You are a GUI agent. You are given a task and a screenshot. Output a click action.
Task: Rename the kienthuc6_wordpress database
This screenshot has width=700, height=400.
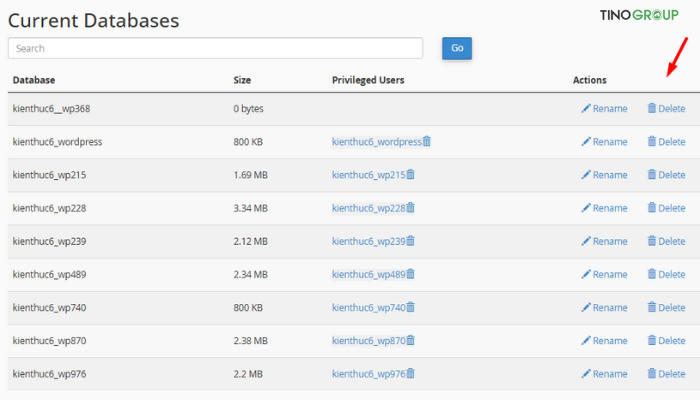pos(604,142)
